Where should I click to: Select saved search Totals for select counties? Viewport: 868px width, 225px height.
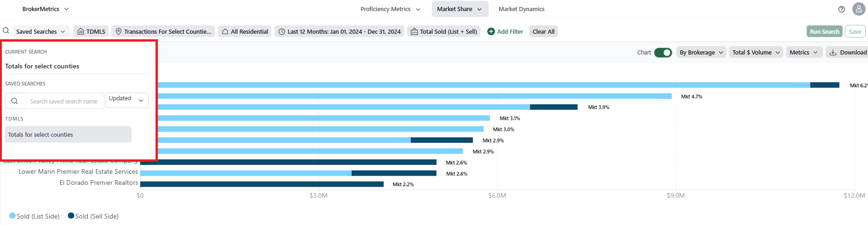(68, 134)
